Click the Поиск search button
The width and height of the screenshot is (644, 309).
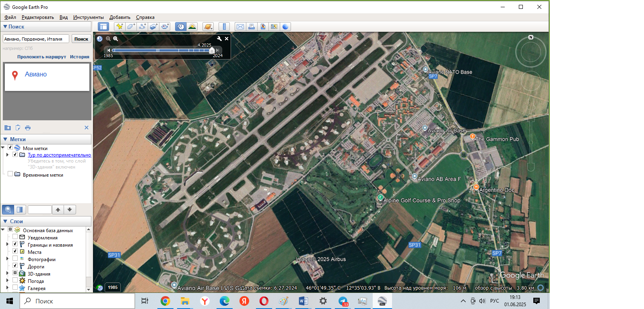tap(81, 39)
